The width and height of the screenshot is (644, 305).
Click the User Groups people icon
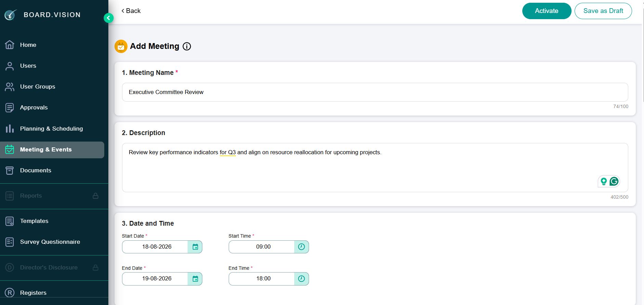tap(10, 87)
